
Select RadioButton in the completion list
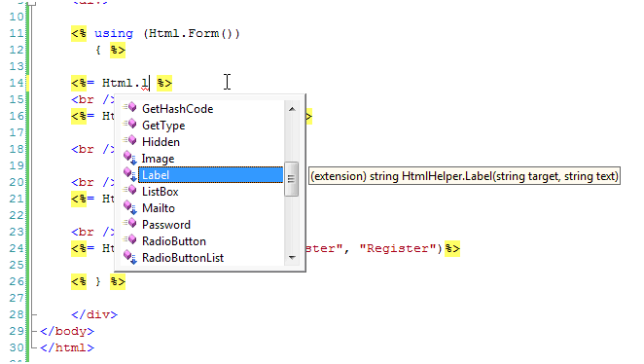174,241
